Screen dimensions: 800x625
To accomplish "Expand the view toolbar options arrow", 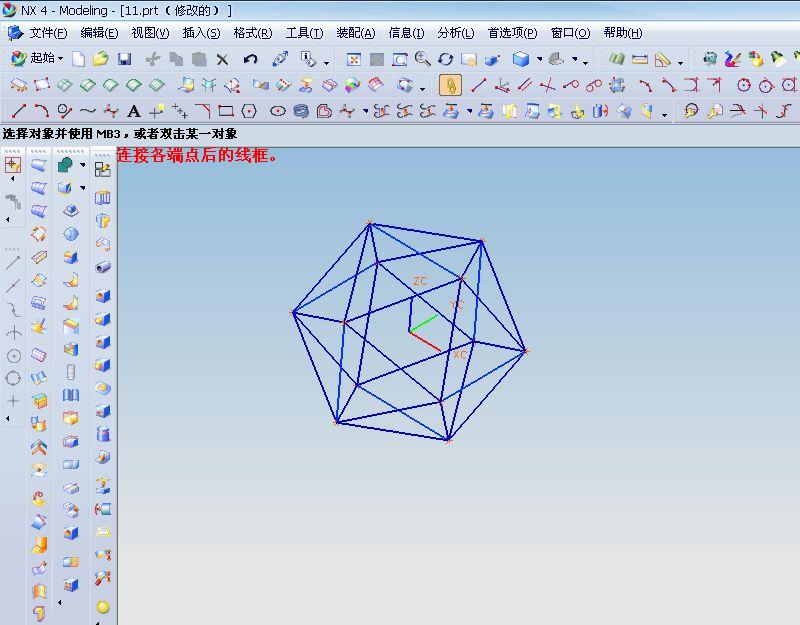I will [585, 63].
